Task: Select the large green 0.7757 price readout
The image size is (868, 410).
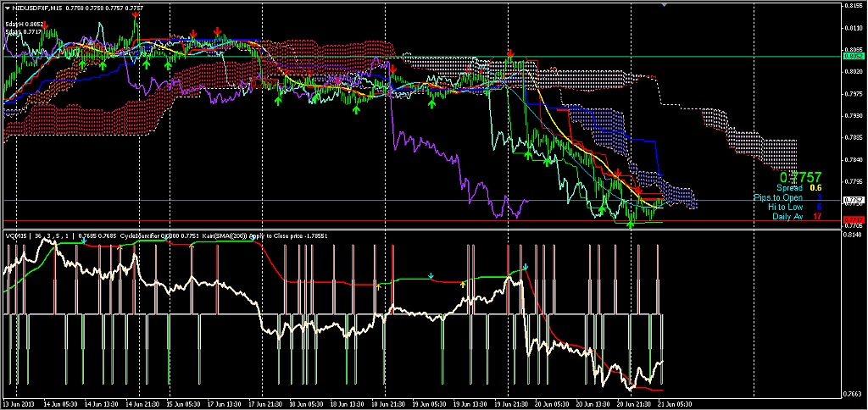Action: click(800, 177)
